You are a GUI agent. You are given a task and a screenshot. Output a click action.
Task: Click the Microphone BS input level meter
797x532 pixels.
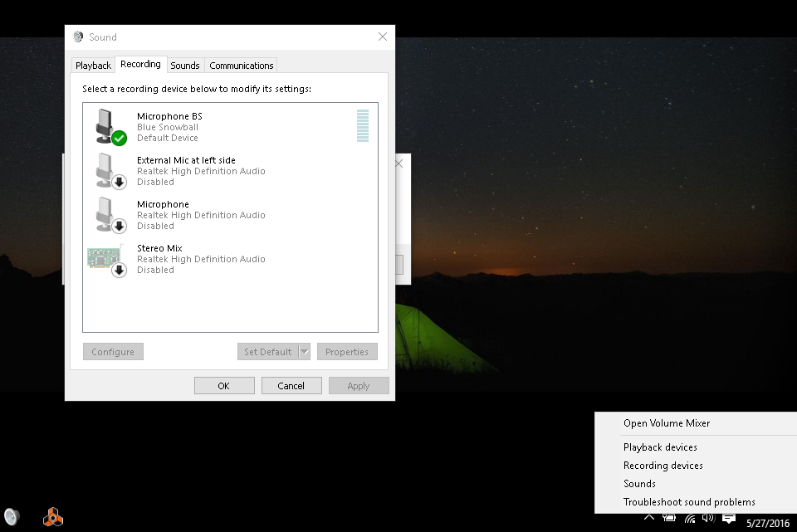point(363,126)
